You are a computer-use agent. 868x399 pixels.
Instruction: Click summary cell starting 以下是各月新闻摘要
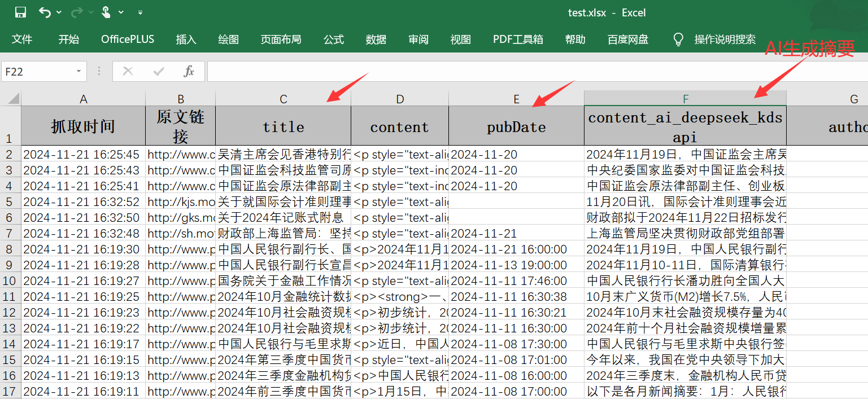[685, 391]
